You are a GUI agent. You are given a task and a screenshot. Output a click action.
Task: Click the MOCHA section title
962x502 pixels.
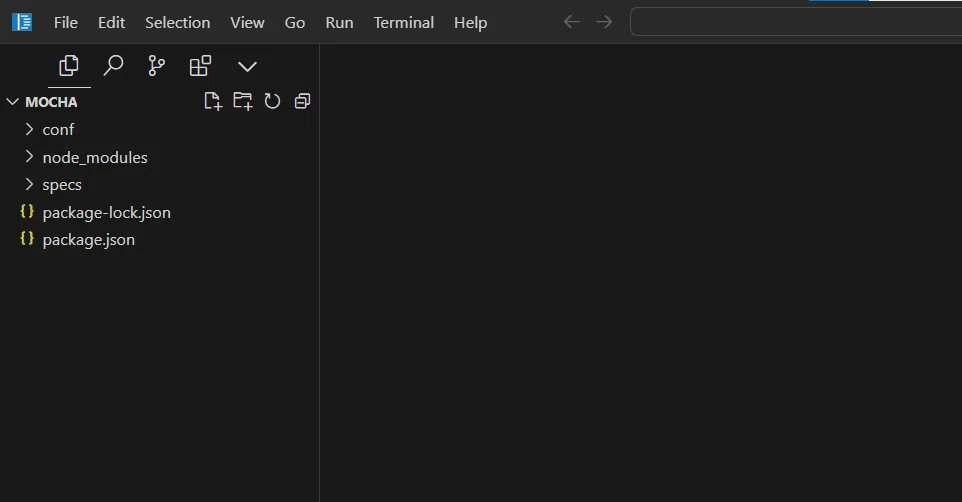pyautogui.click(x=52, y=102)
